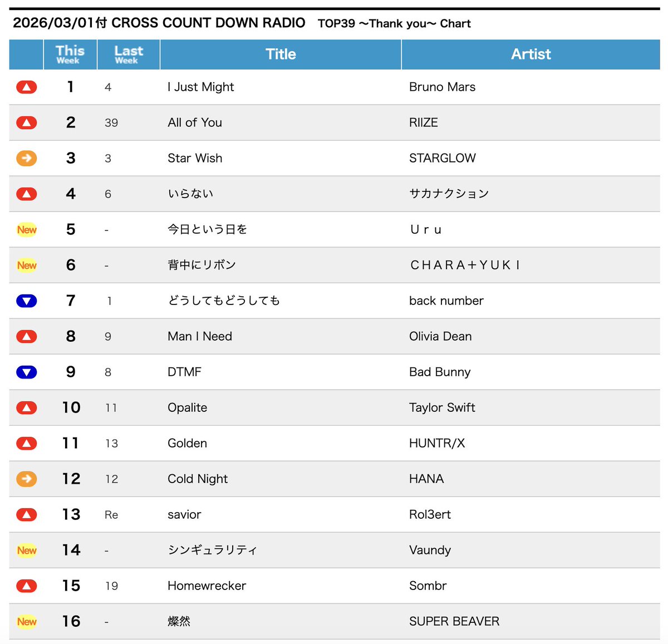The height and width of the screenshot is (644, 668).
Task: Click the red up arrow for savior
Action: tap(27, 515)
